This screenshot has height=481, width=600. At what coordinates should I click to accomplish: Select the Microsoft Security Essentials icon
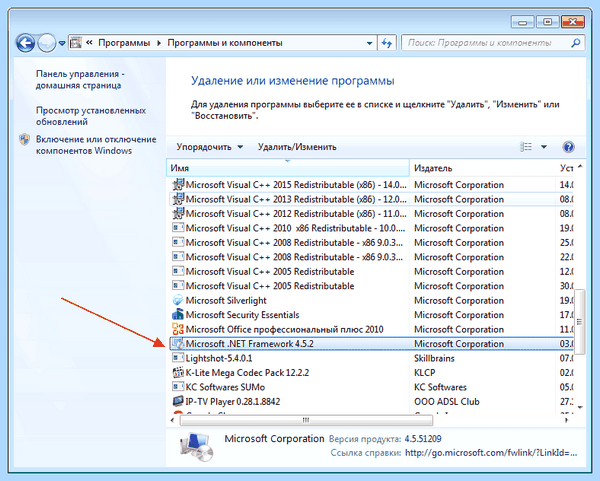pos(178,315)
